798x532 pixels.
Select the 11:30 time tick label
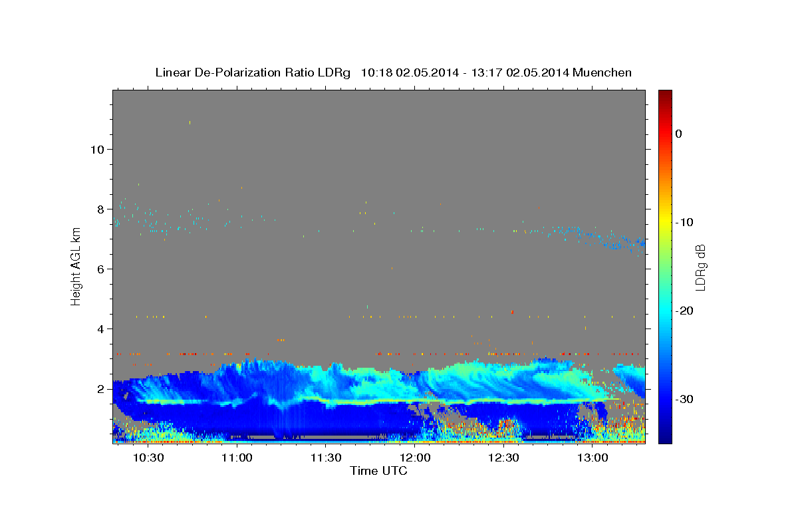326,458
